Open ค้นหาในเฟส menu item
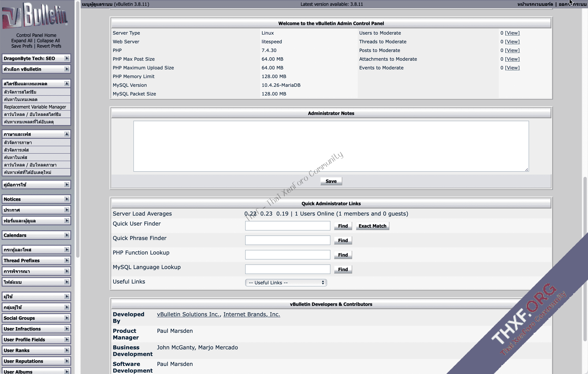Viewport: 588px width, 374px height. click(x=36, y=157)
